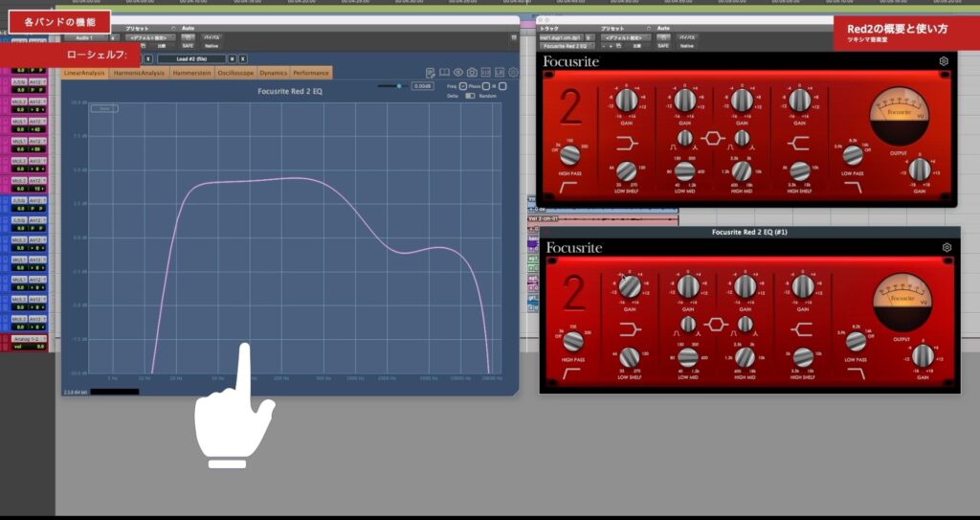Click SAFE in analyzer plugin header
980x520 pixels.
coord(188,46)
